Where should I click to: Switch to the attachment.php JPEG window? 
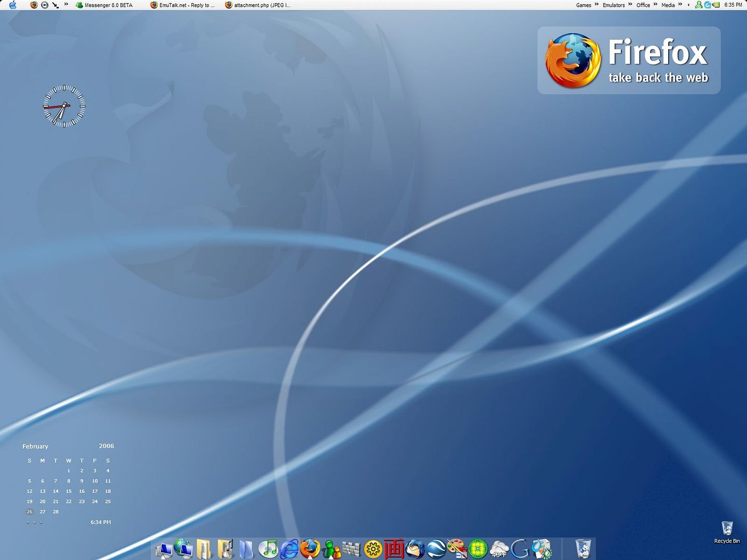tap(258, 5)
